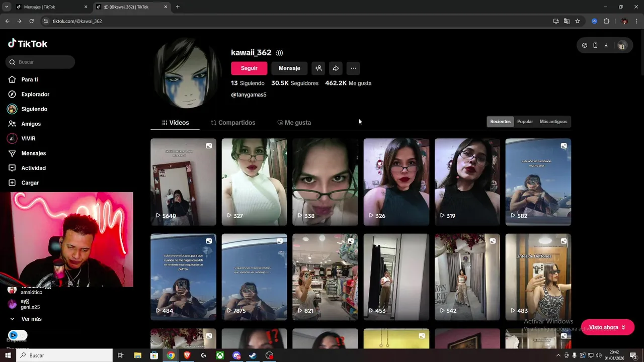The height and width of the screenshot is (362, 644).
Task: Reload the current page
Action: (31, 21)
